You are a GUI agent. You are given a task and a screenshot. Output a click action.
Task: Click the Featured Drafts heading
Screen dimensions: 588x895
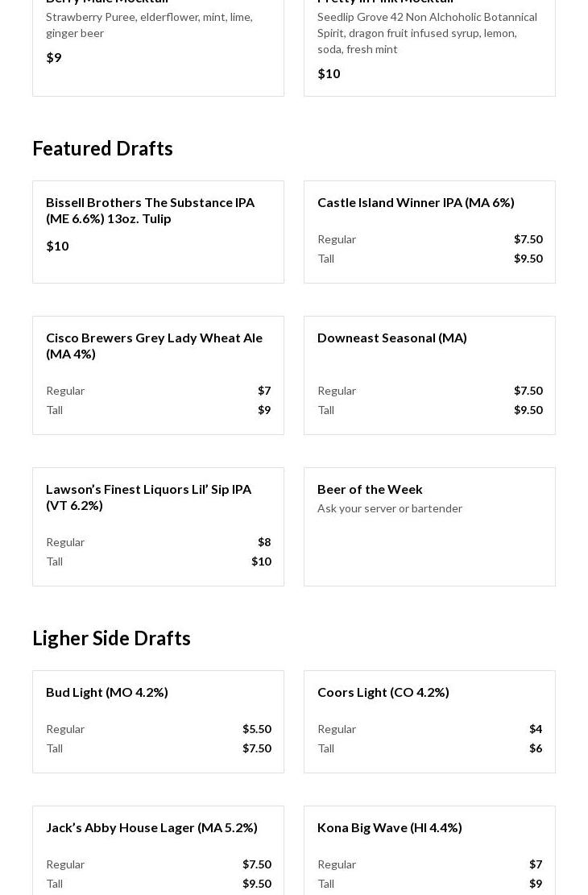tap(102, 148)
